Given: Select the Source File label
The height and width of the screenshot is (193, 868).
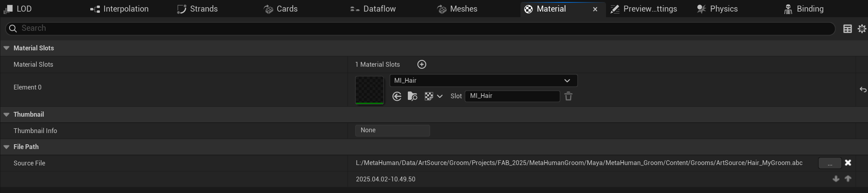Looking at the screenshot, I should 29,163.
